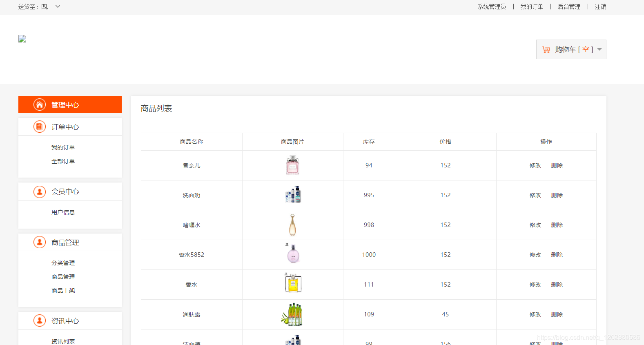Click 修改 for 香水5852
644x345 pixels.
click(x=535, y=255)
